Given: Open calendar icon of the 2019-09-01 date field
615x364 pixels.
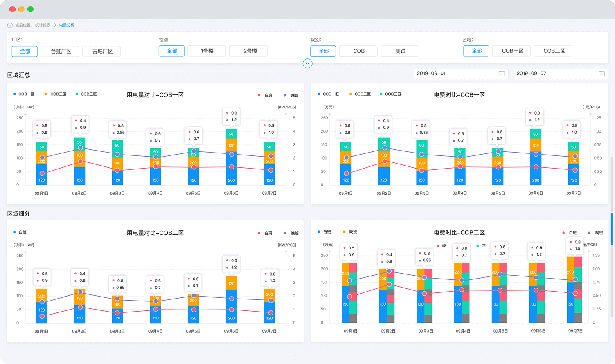Looking at the screenshot, I should 502,74.
